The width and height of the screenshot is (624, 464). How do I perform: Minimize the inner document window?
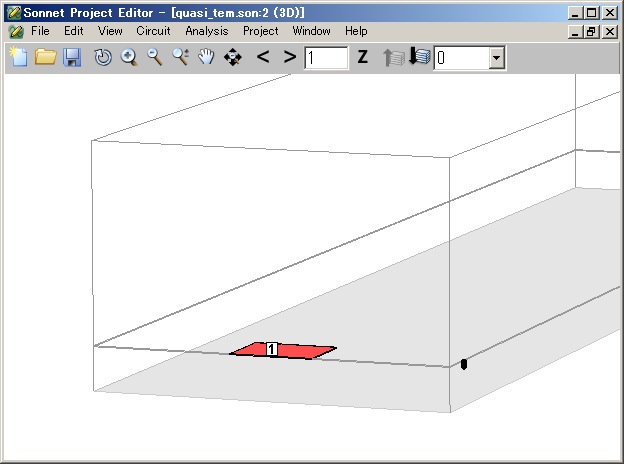(575, 31)
